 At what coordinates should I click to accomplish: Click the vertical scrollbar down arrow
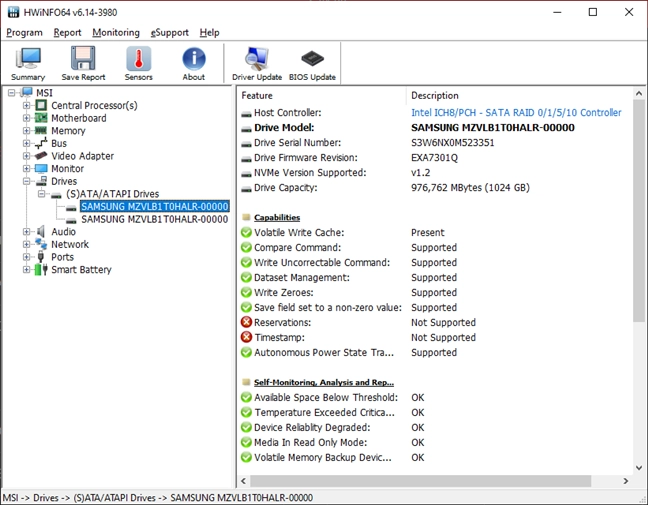click(639, 468)
